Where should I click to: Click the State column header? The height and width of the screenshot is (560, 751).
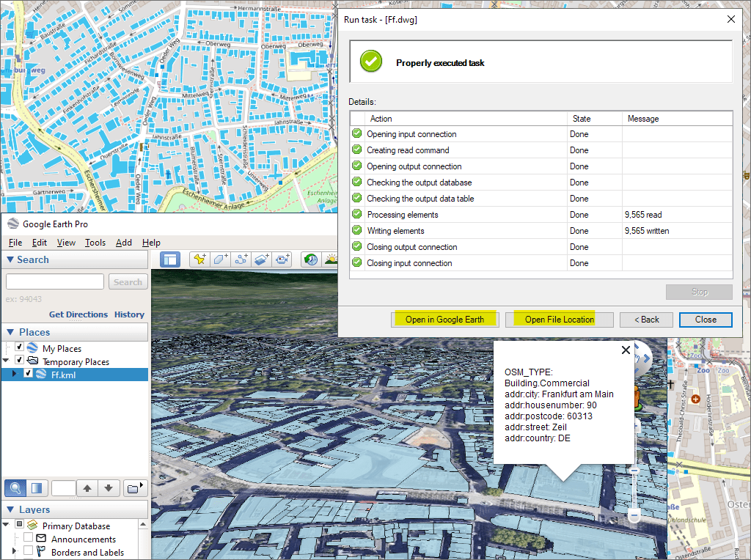tap(595, 118)
